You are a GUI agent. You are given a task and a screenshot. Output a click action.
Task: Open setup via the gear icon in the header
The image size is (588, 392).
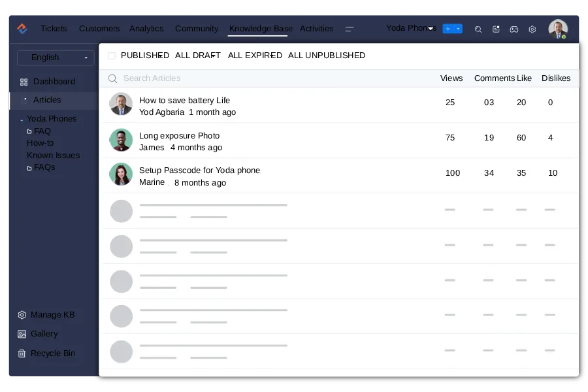pos(532,29)
